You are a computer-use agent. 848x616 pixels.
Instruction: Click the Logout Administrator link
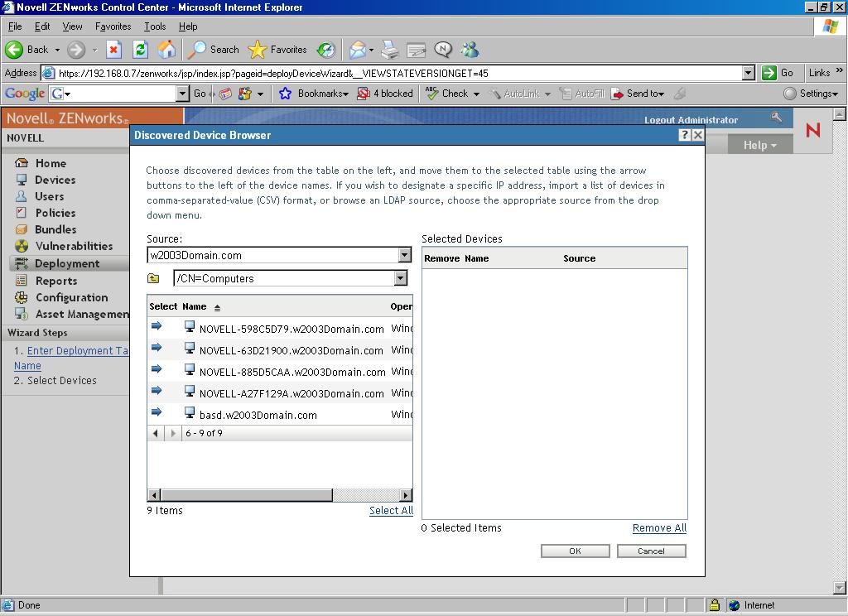click(x=691, y=120)
